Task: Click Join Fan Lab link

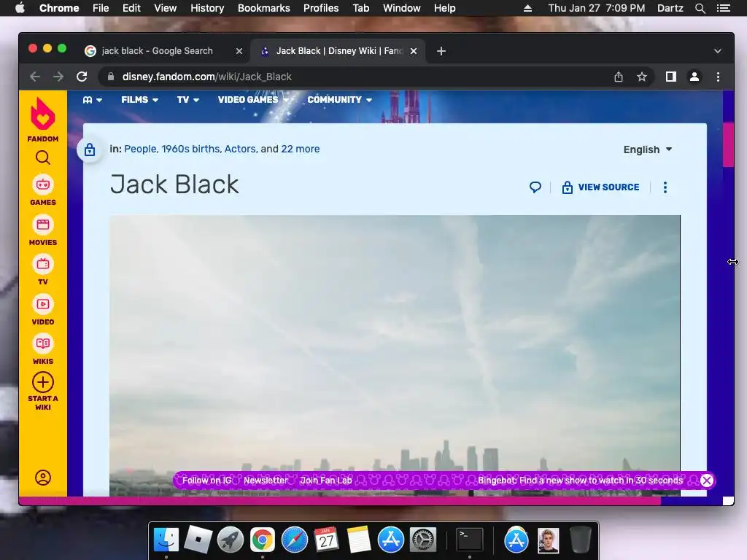Action: [x=326, y=481]
